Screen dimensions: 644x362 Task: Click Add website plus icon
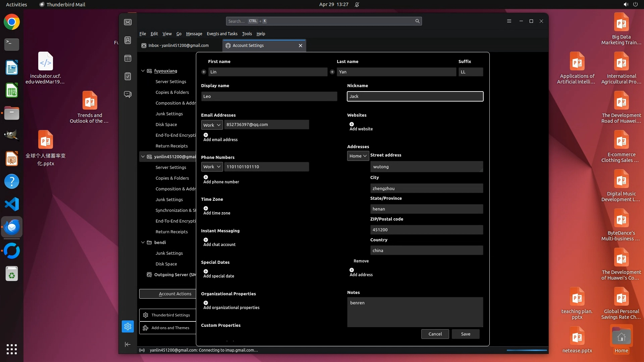pyautogui.click(x=352, y=124)
